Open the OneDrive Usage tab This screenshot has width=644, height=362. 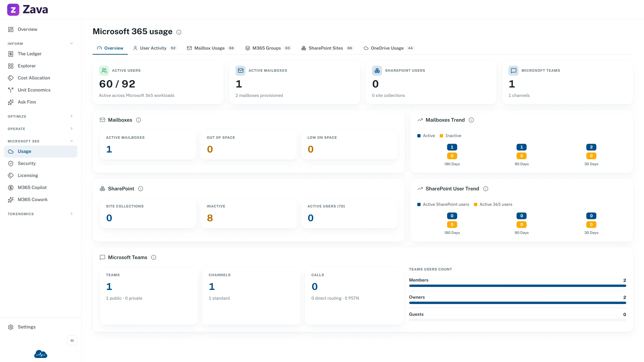[x=389, y=48]
